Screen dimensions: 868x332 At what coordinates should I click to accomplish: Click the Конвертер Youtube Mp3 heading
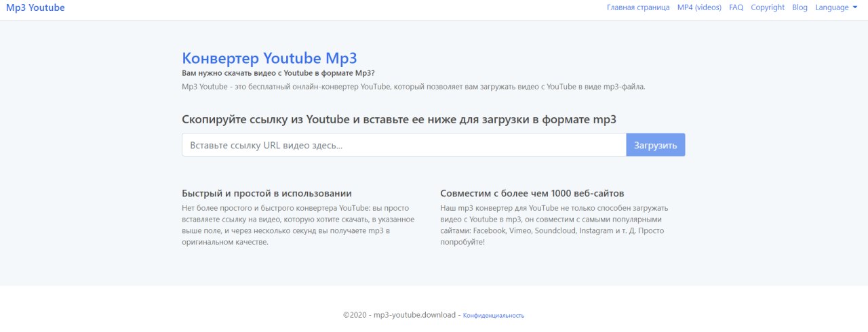pos(269,58)
